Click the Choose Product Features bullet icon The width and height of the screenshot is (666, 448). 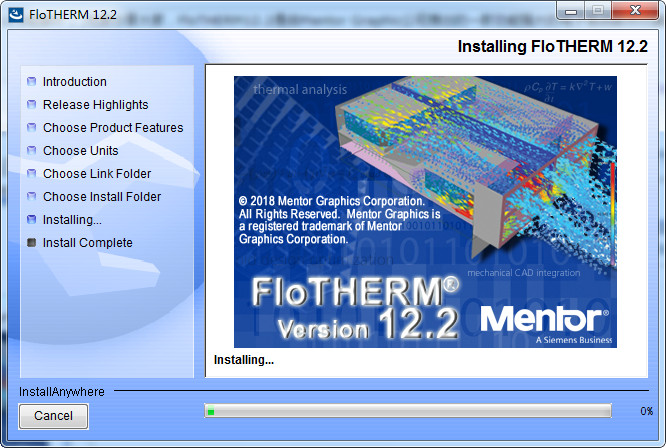tap(31, 127)
